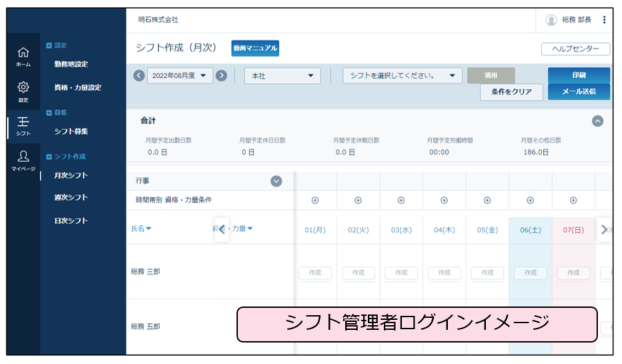The height and width of the screenshot is (364, 622).
Task: Click the plus circle above 04(木)
Action: 444,201
